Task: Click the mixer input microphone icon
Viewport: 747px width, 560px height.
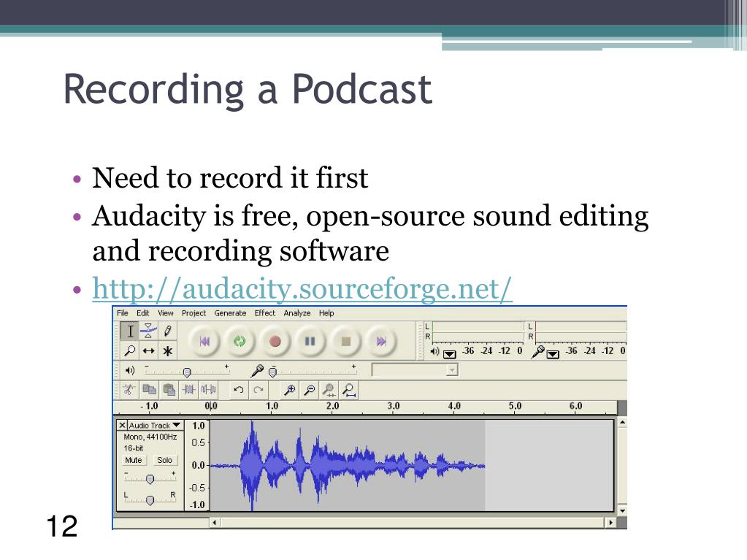Action: (x=257, y=370)
